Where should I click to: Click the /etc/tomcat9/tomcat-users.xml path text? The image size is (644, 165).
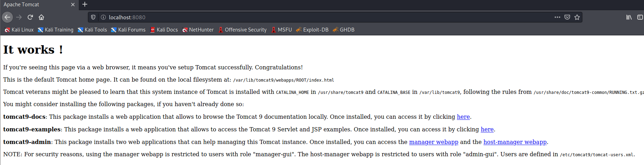click(597, 154)
